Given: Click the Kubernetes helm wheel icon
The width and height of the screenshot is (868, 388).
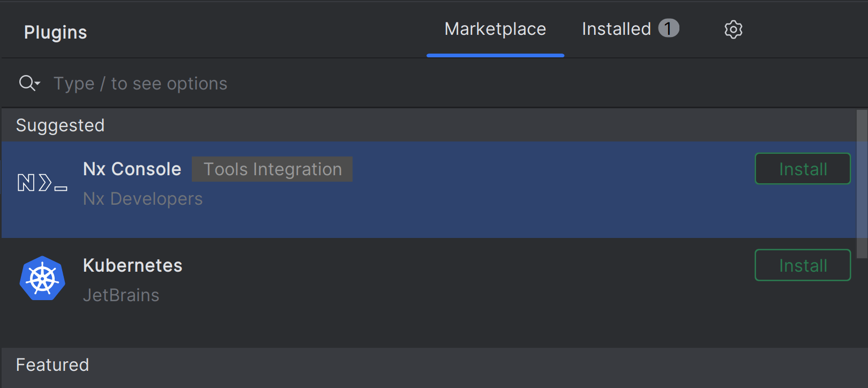Looking at the screenshot, I should pyautogui.click(x=42, y=279).
